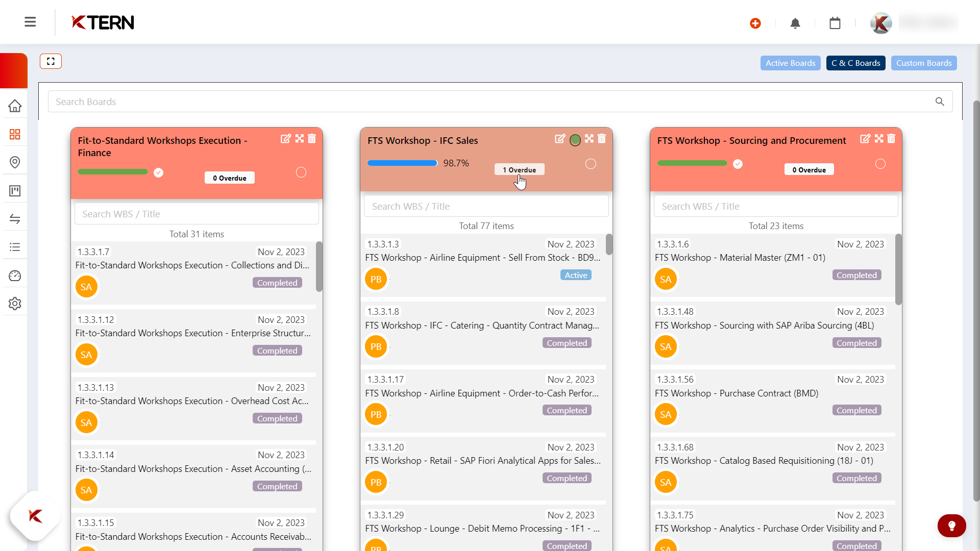Open the transfer arrows sidebar icon
The width and height of the screenshot is (980, 551).
click(15, 219)
